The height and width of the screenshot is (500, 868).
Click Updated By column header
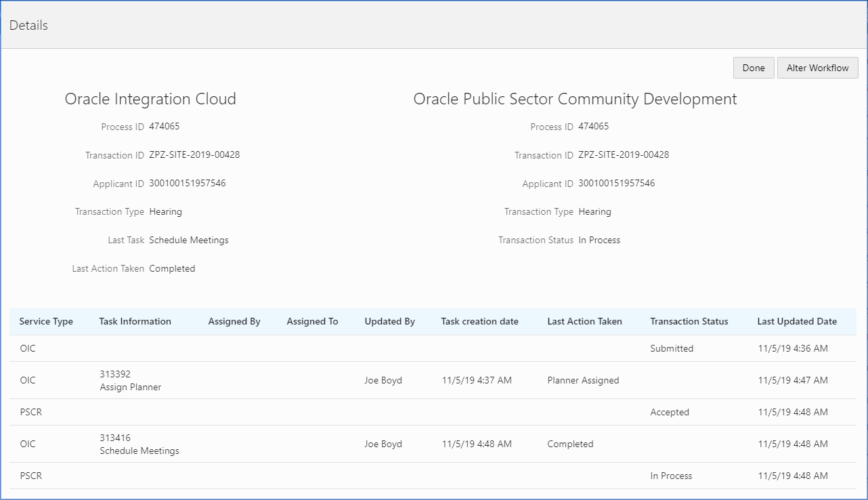tap(389, 321)
